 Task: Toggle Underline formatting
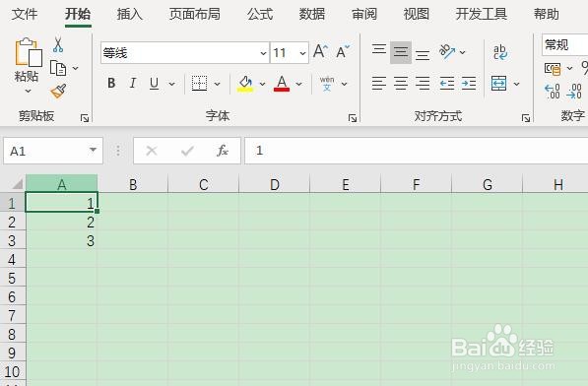pyautogui.click(x=154, y=83)
